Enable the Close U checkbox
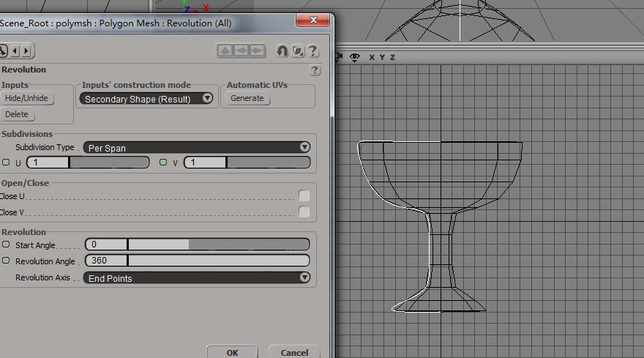644x358 pixels. pyautogui.click(x=304, y=195)
